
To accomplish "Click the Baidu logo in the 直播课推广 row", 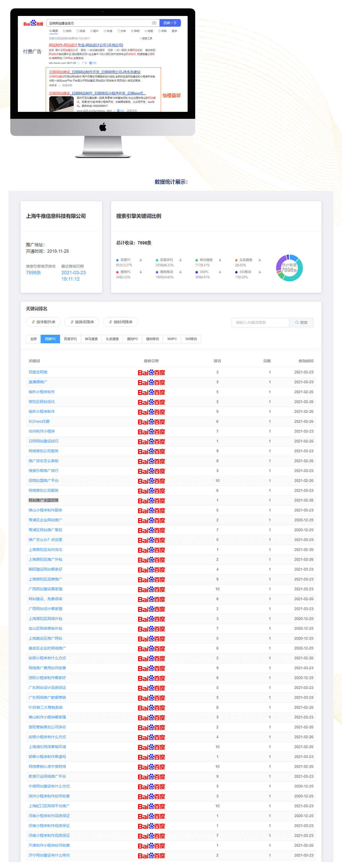I will [x=151, y=382].
